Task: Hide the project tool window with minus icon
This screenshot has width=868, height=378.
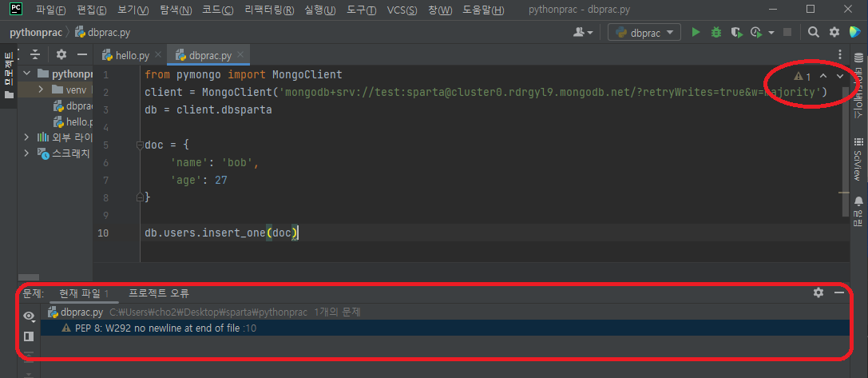Action: pos(82,54)
